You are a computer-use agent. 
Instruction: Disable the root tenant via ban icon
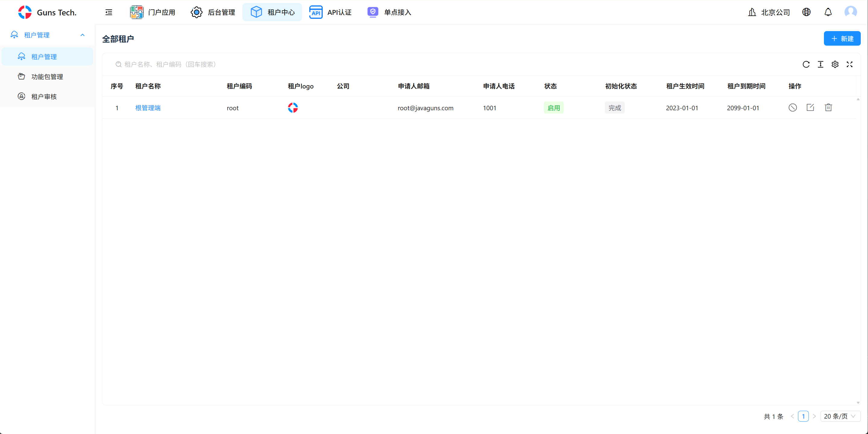[x=793, y=108]
